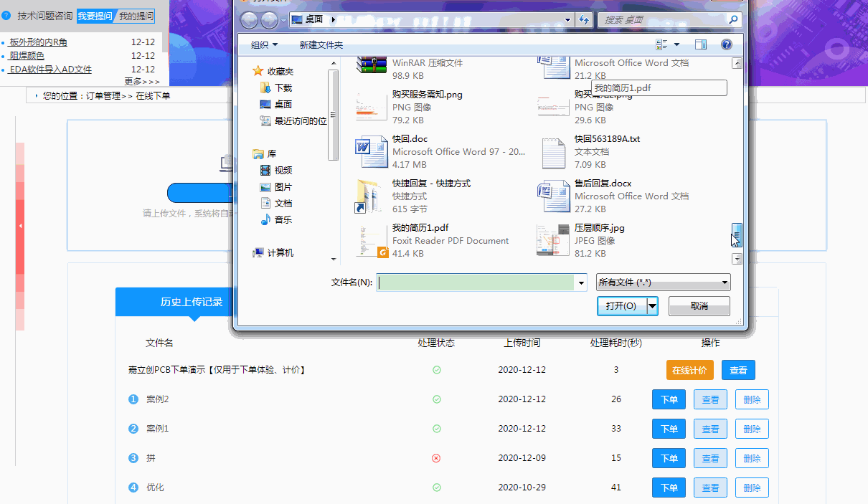The height and width of the screenshot is (504, 868).
Task: Select the 快捷回复 shortcut folder icon
Action: (371, 196)
